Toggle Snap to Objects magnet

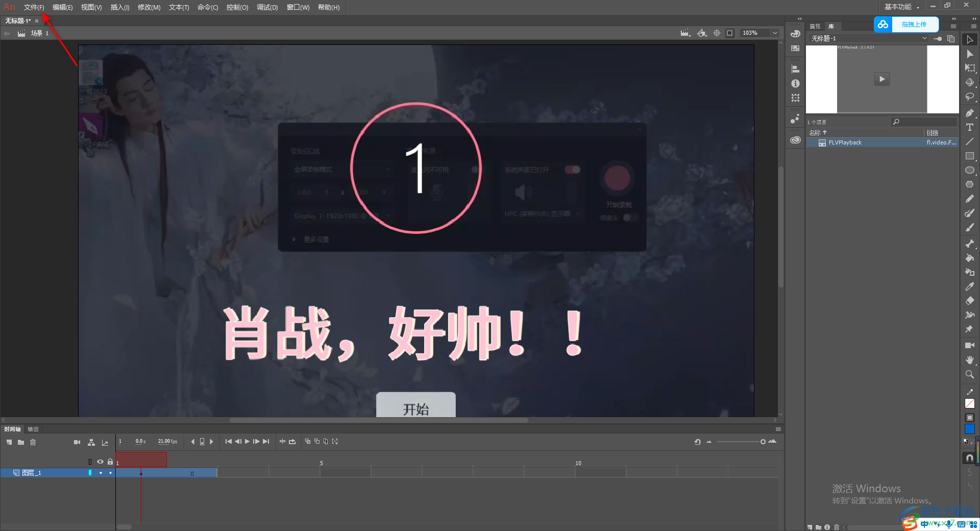(970, 458)
